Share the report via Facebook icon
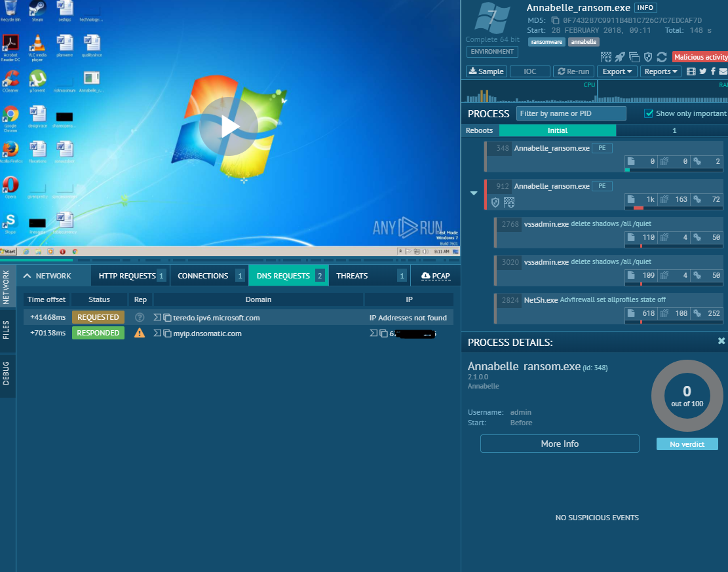The width and height of the screenshot is (728, 572). click(713, 71)
